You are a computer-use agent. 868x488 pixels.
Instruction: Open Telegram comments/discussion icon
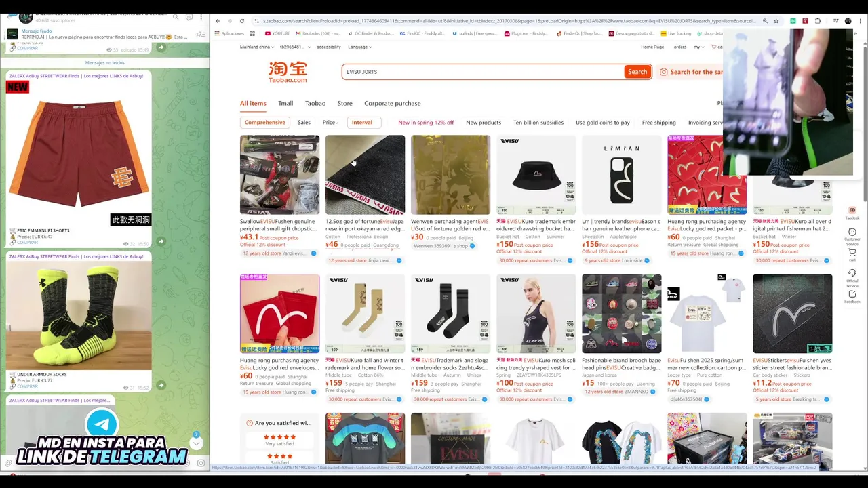click(x=189, y=16)
